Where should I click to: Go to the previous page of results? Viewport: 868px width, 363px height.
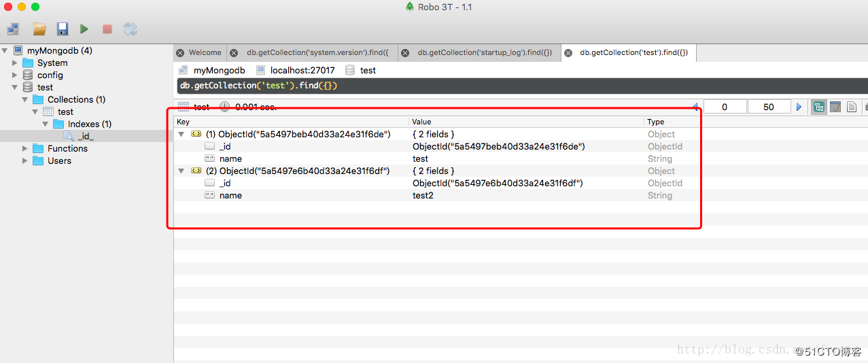pos(695,107)
